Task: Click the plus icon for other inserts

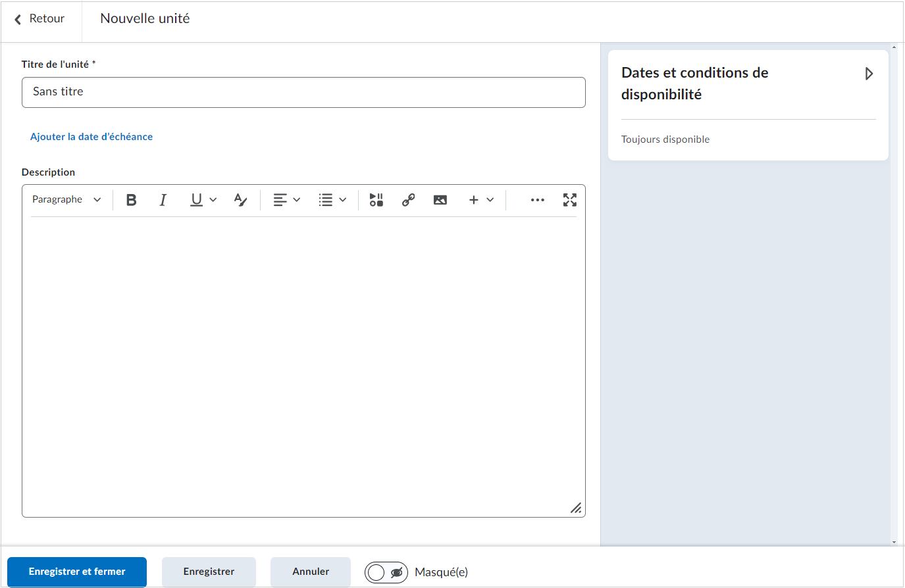Action: click(473, 200)
